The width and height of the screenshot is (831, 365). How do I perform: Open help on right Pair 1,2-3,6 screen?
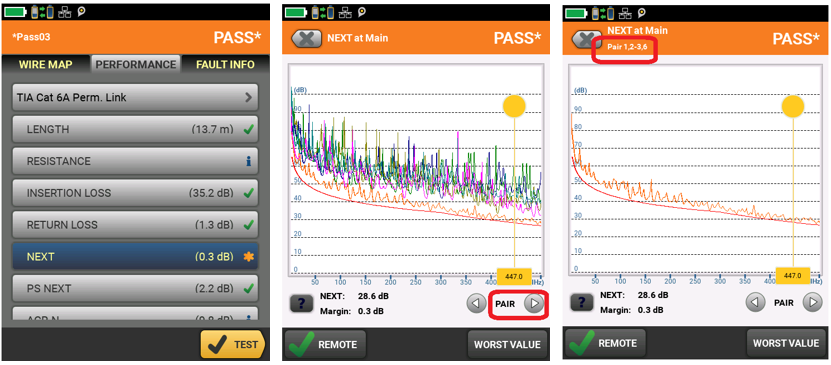point(581,302)
